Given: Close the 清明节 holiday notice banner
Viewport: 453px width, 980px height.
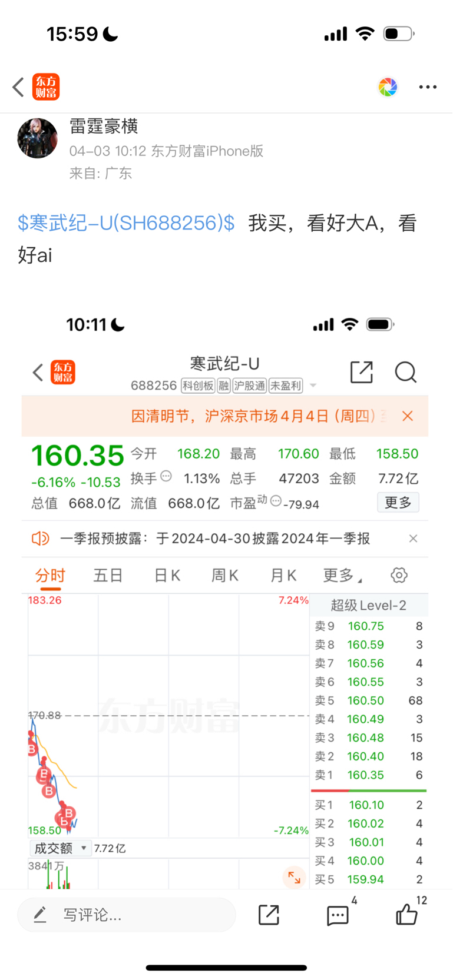Looking at the screenshot, I should (408, 416).
